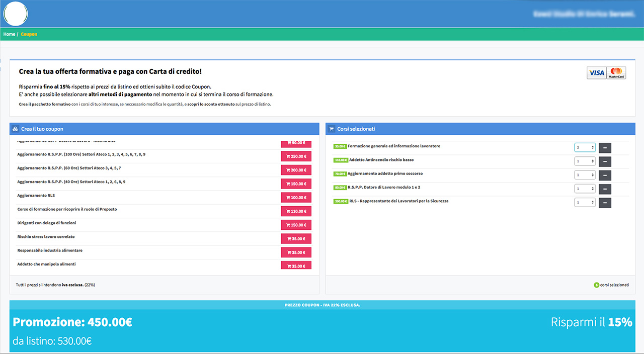Click the round logo in the header
Screen dimensions: 644x354
(16, 14)
